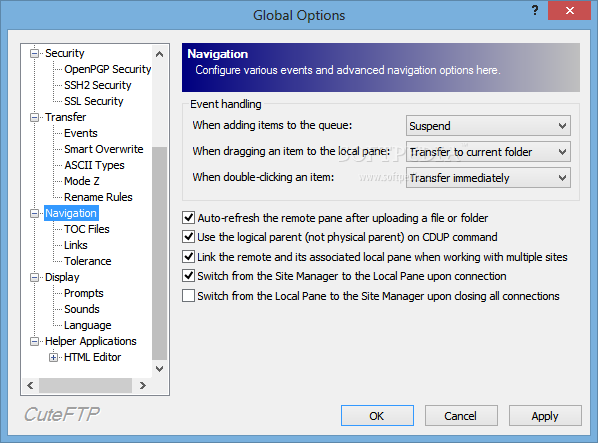Open the double-clicking item action dropdown

488,178
